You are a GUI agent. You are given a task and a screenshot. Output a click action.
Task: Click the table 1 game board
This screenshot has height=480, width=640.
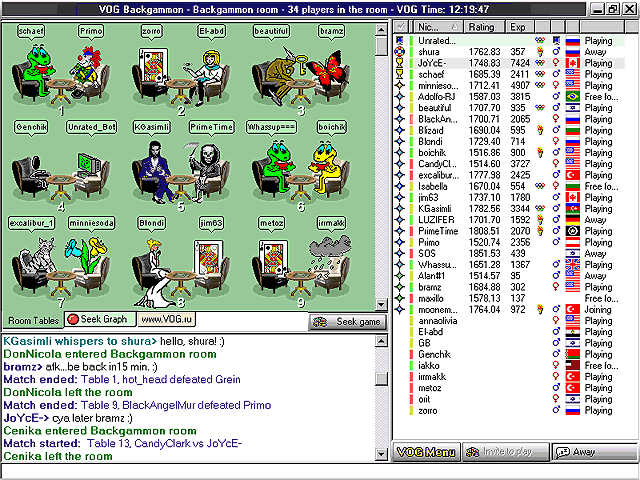[61, 84]
